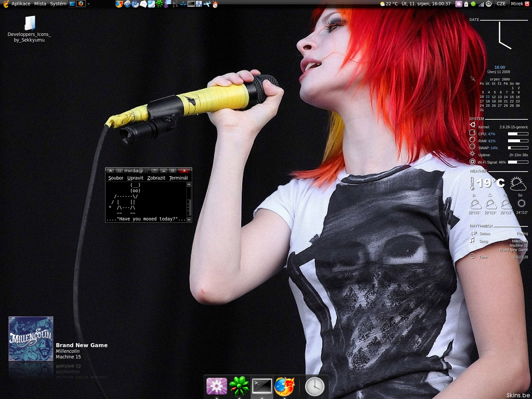
Task: Click the analog clock in the dock
Action: point(315,386)
